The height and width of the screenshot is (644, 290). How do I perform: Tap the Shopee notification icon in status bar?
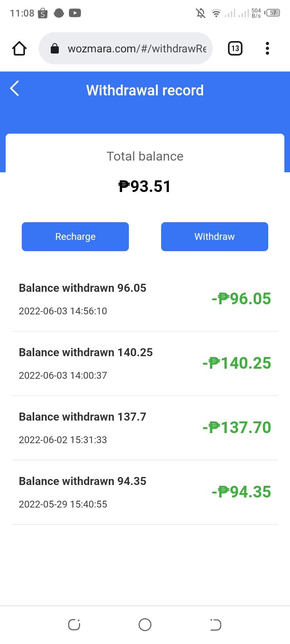coord(43,13)
